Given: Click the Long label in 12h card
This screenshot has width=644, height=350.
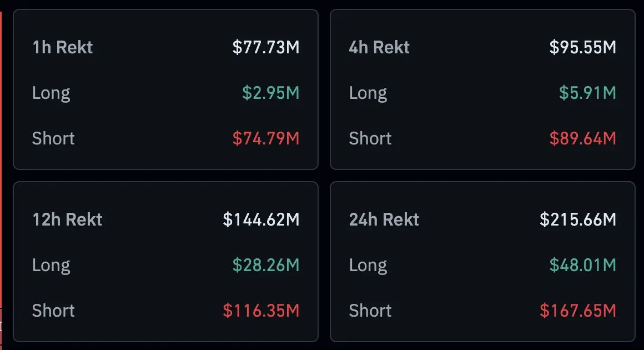Looking at the screenshot, I should click(51, 266).
